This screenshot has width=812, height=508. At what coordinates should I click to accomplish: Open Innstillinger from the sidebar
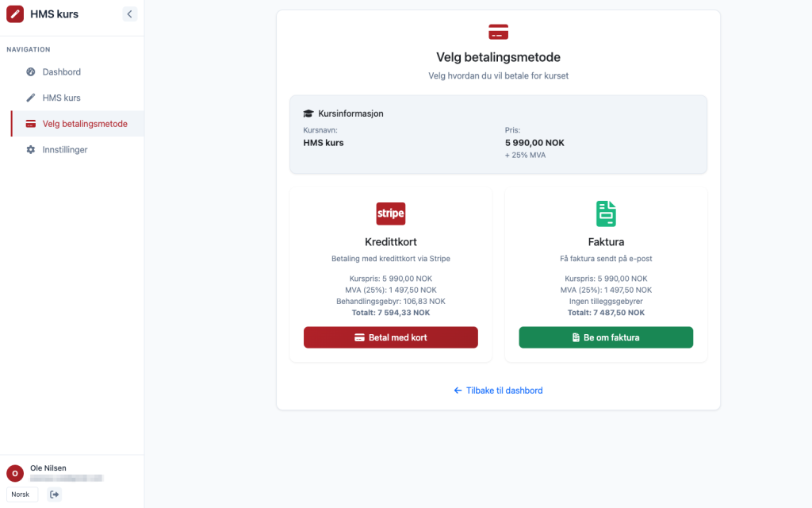click(x=64, y=149)
